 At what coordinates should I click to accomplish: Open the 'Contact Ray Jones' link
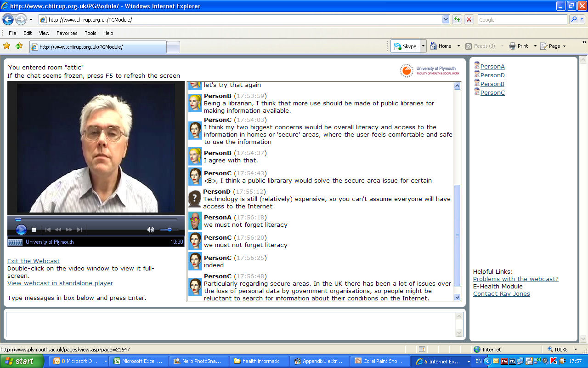pos(501,293)
